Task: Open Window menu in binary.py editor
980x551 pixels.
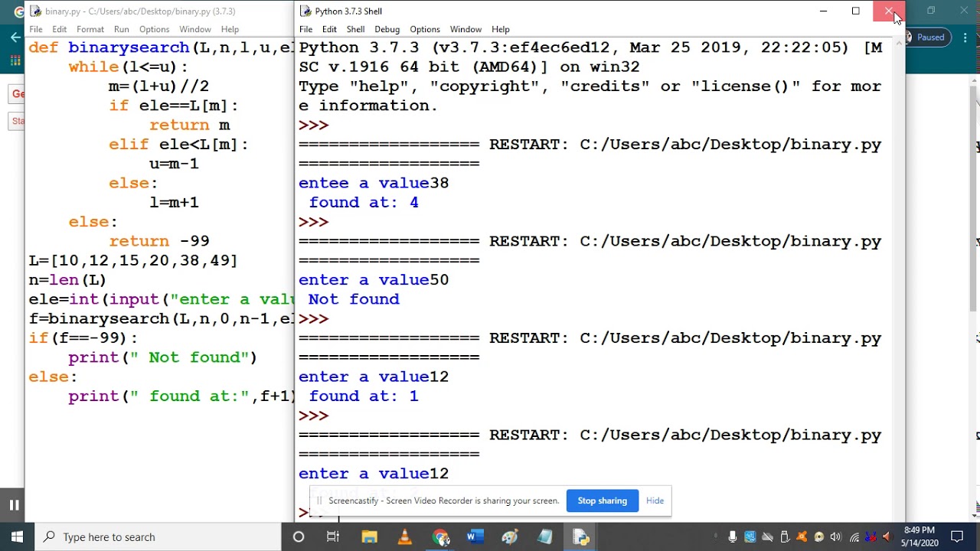Action: [195, 29]
